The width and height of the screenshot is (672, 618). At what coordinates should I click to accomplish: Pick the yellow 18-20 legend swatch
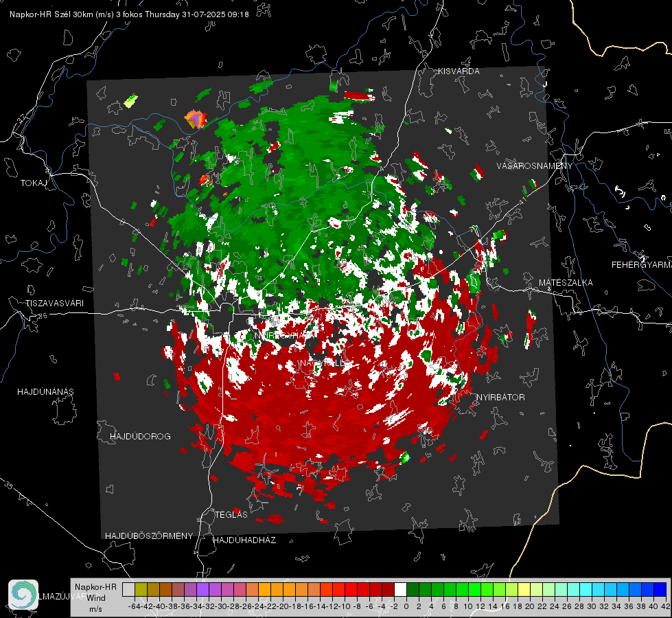(524, 590)
